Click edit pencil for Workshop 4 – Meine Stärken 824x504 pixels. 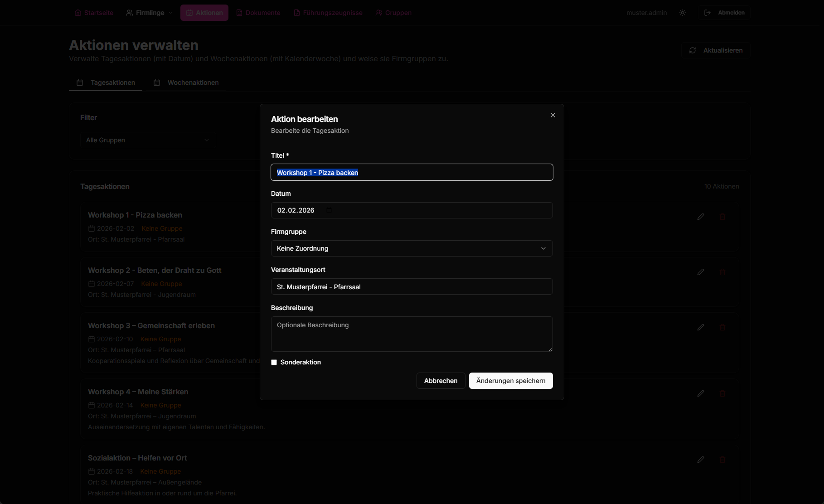coord(700,394)
